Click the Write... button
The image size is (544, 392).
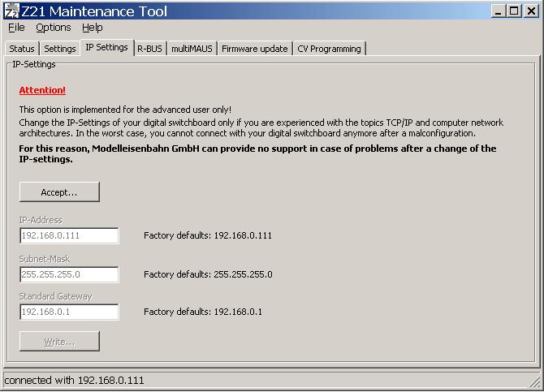[x=59, y=342]
